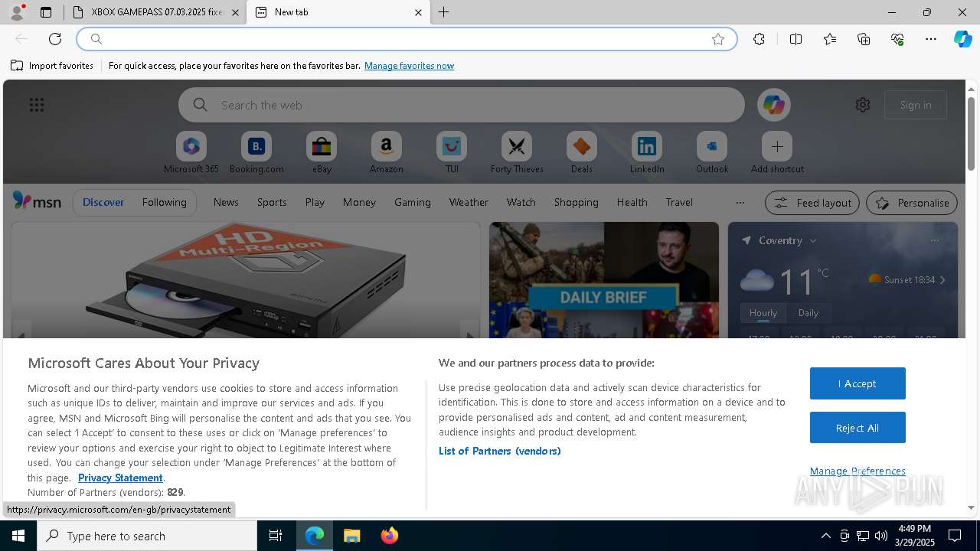Screen dimensions: 980x551
Task: Open eBay shortcut tile
Action: (x=322, y=153)
